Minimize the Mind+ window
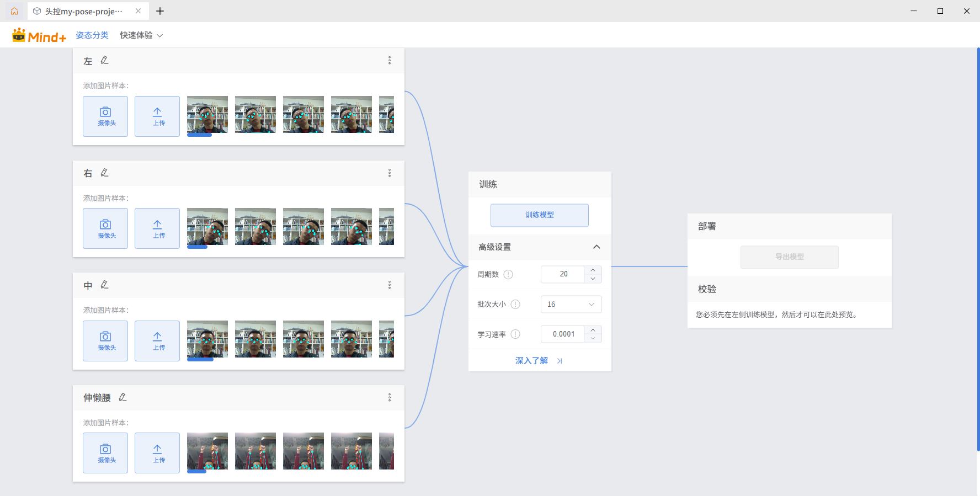 (914, 11)
